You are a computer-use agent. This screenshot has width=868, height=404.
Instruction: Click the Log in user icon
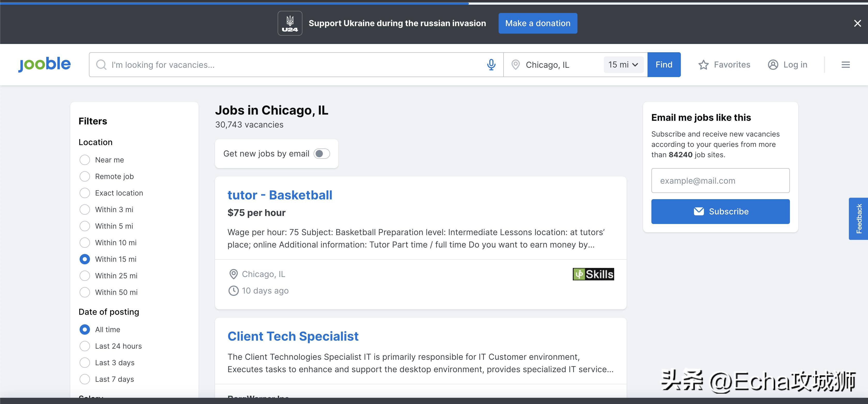tap(773, 65)
